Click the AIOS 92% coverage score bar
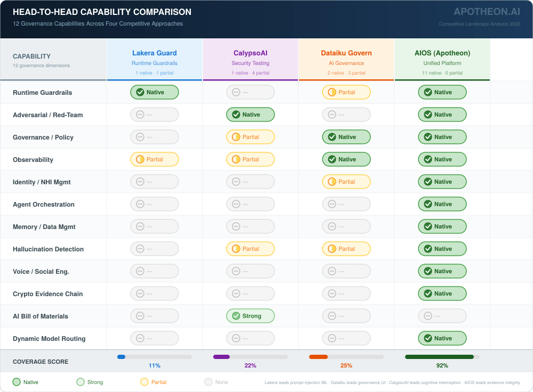The width and height of the screenshot is (533, 392). 442,357
